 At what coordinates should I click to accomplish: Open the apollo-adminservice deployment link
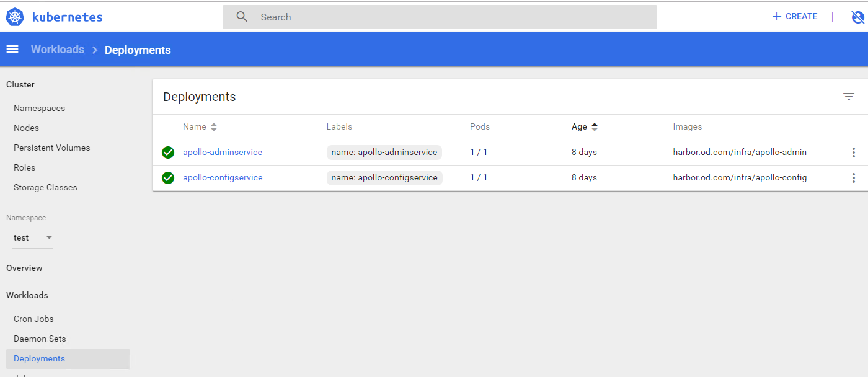point(222,152)
